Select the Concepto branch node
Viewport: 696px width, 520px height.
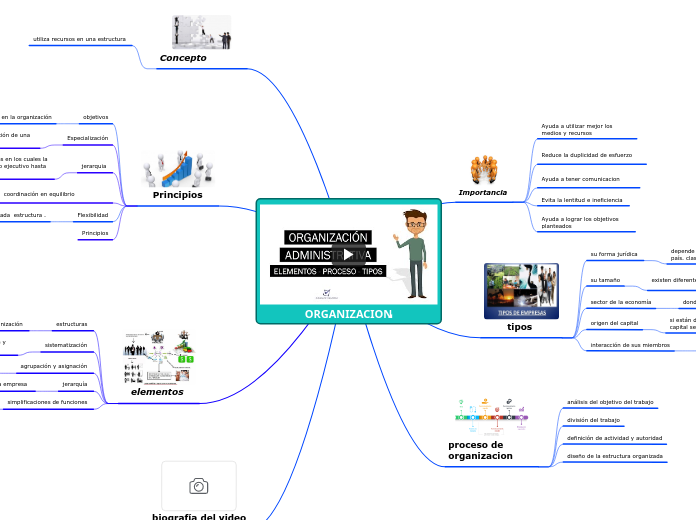point(183,58)
